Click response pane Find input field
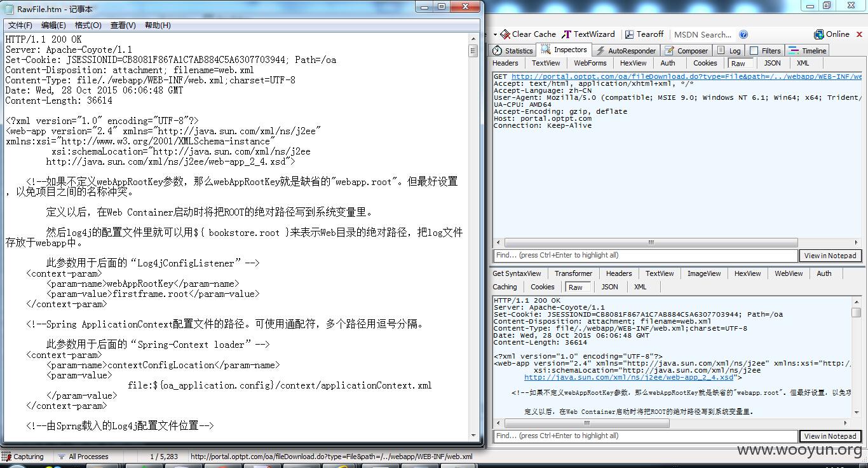The width and height of the screenshot is (868, 468). click(x=646, y=436)
